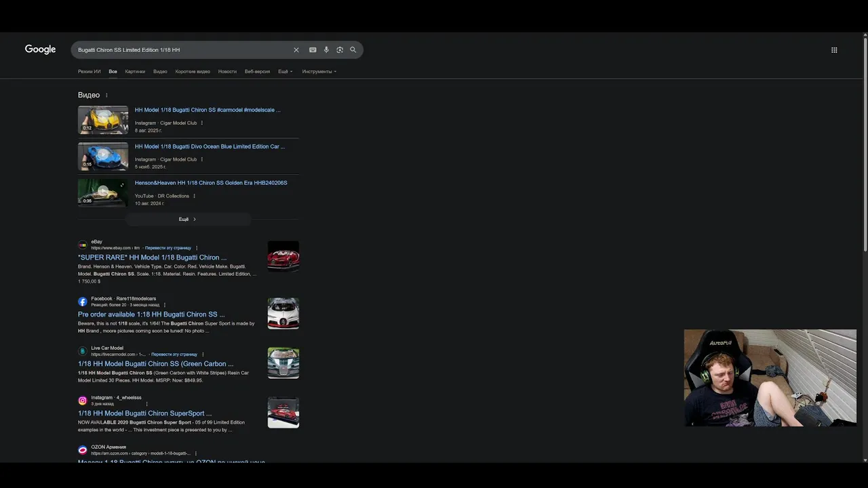Open more options for first Cigar Model Club video
Image resolution: width=868 pixels, height=488 pixels.
[x=202, y=123]
